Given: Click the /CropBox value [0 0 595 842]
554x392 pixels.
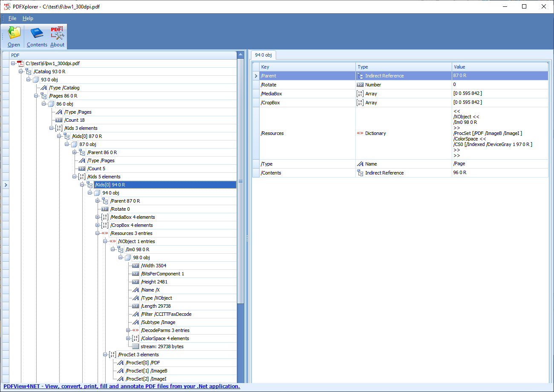Looking at the screenshot, I should coord(500,103).
